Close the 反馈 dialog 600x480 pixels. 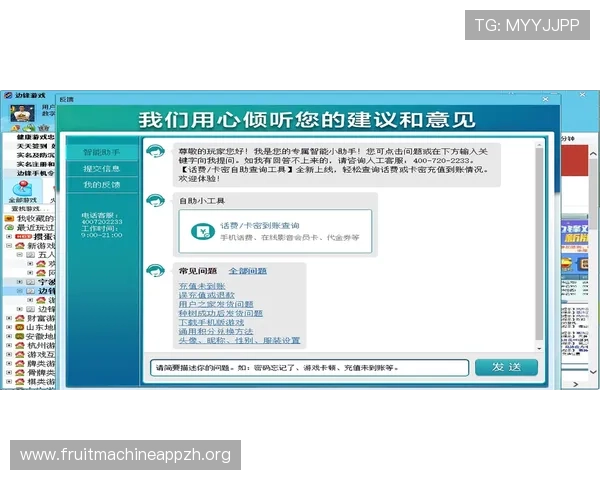pos(545,99)
